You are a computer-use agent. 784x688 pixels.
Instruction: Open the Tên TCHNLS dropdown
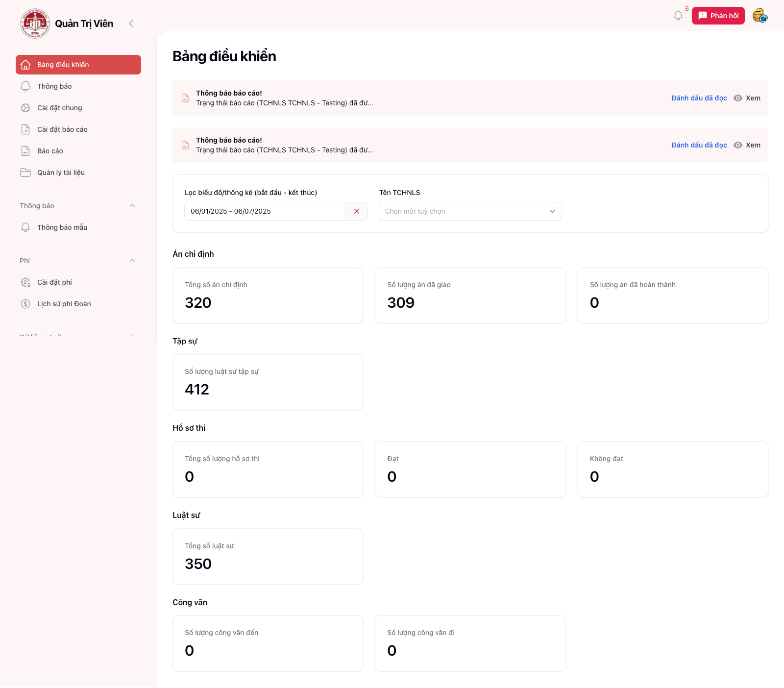470,211
